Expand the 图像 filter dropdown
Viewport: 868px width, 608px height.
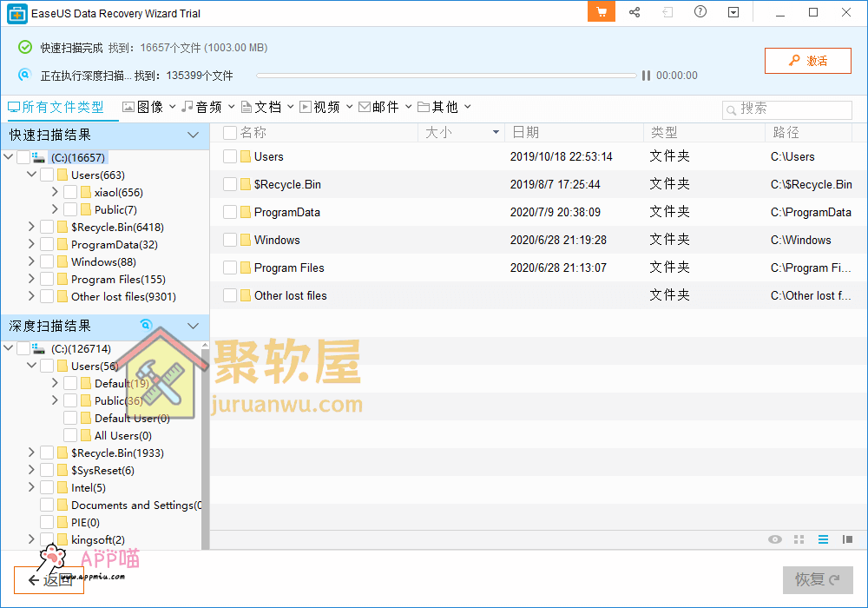pyautogui.click(x=171, y=105)
